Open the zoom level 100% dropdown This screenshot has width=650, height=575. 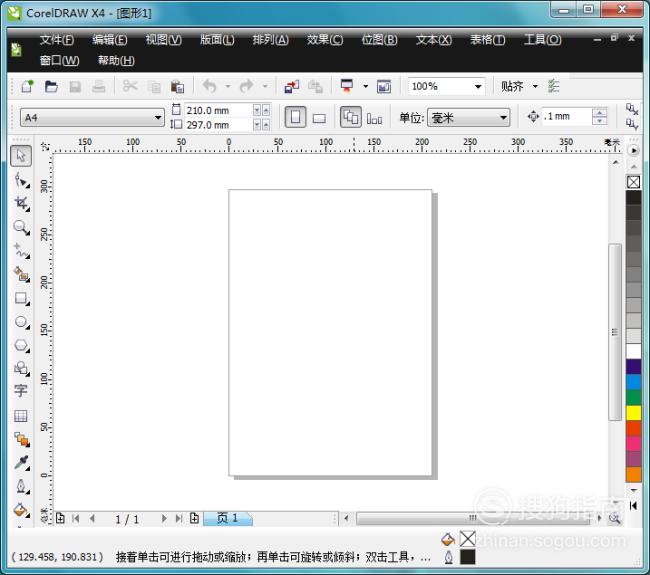tap(478, 87)
